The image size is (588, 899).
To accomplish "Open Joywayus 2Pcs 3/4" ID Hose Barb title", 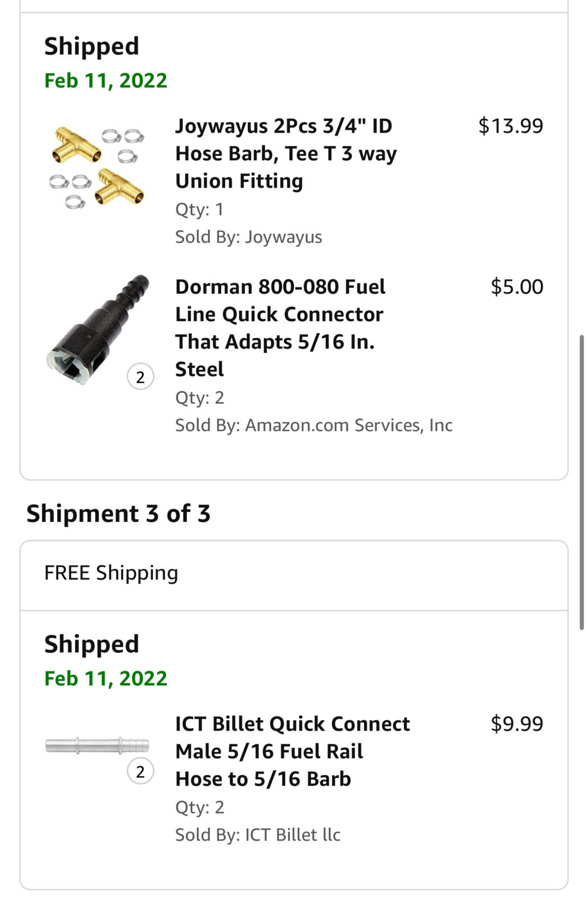I will tap(286, 153).
